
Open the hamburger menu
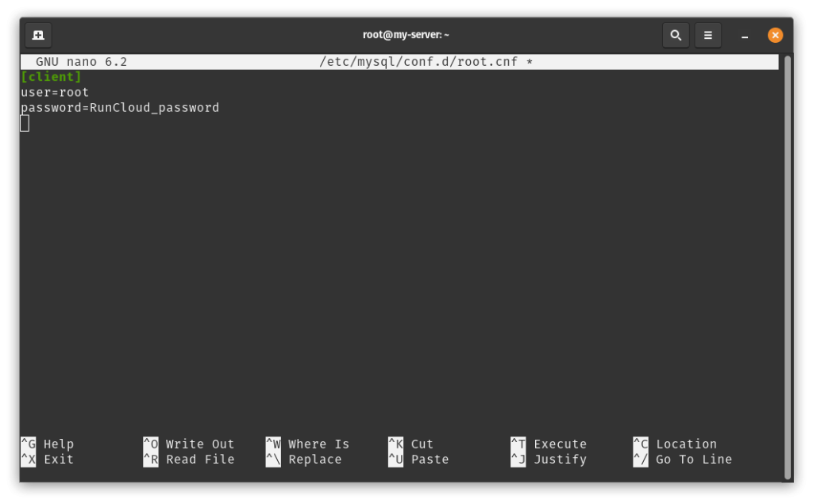[x=707, y=35]
